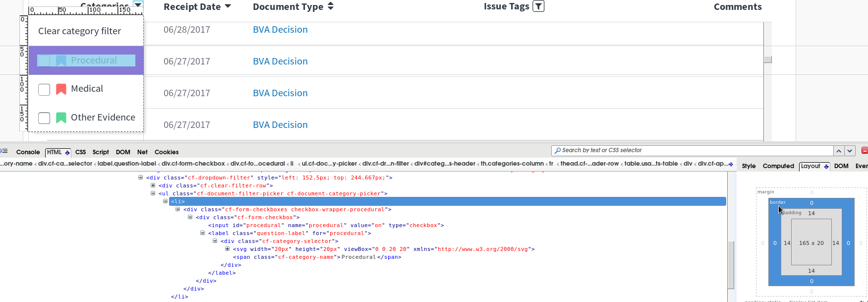
Task: Select div.cf-form-checkbox in breadcrumb path
Action: [x=193, y=164]
